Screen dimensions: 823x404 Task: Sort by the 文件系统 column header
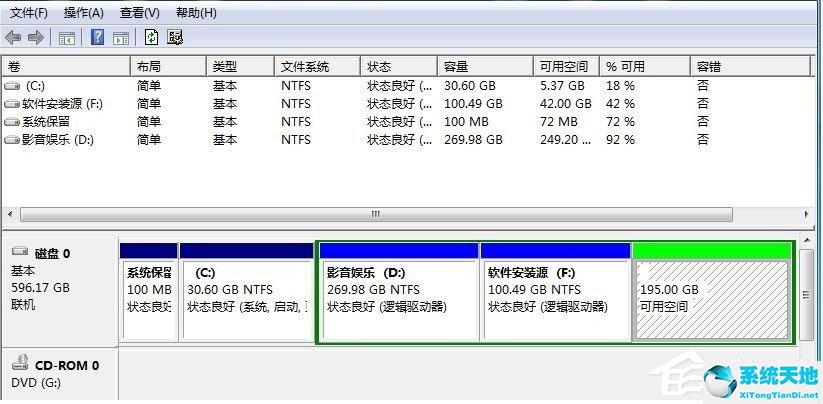click(318, 67)
